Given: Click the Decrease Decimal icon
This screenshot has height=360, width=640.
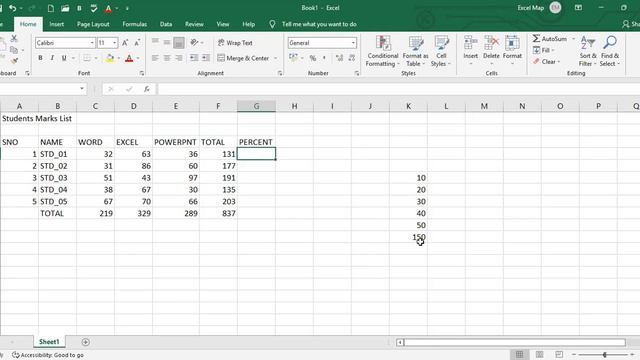Looking at the screenshot, I should tap(352, 58).
